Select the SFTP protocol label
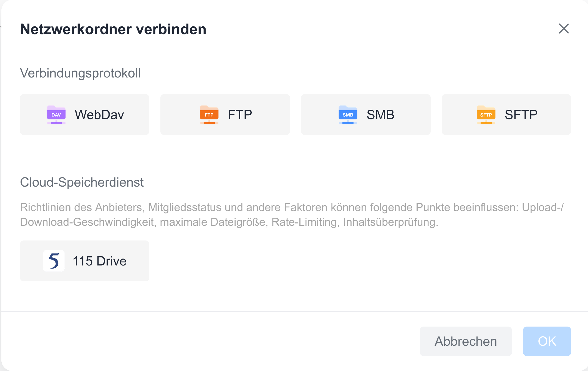Screen dimensions: 588x371 521,115
